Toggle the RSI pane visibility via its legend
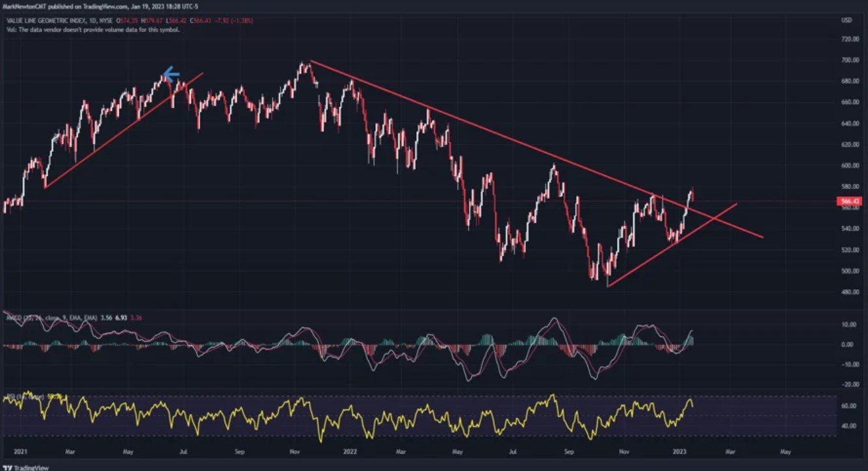The width and height of the screenshot is (868, 471). (x=12, y=396)
